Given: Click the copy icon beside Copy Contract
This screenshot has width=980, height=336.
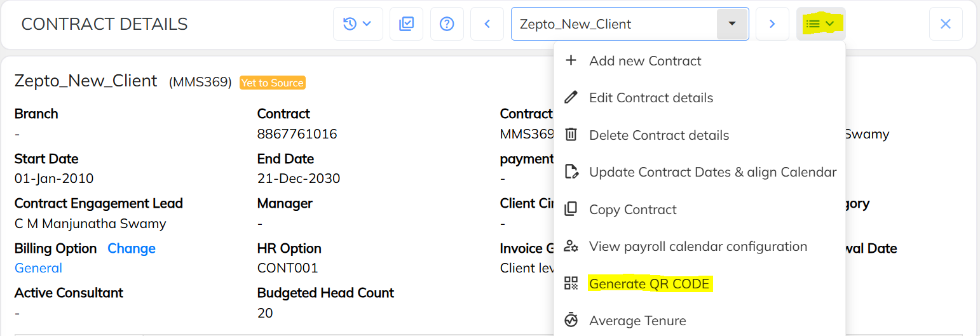Looking at the screenshot, I should [571, 209].
